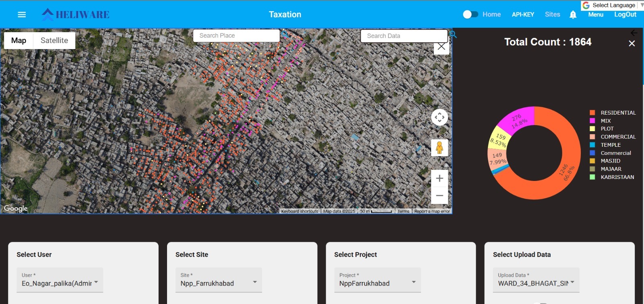
Task: Open the map Keyboard shortcuts button
Action: click(299, 211)
